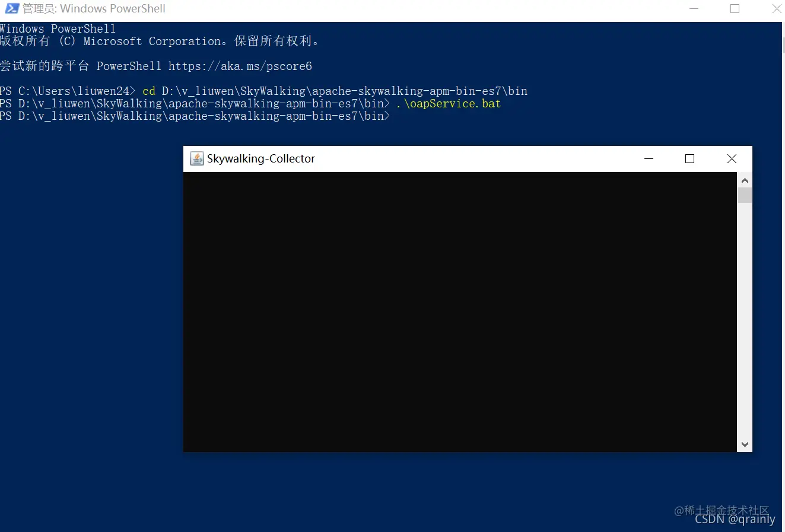The image size is (785, 532).
Task: Click inside the Skywalking-Collector black console area
Action: (460, 312)
